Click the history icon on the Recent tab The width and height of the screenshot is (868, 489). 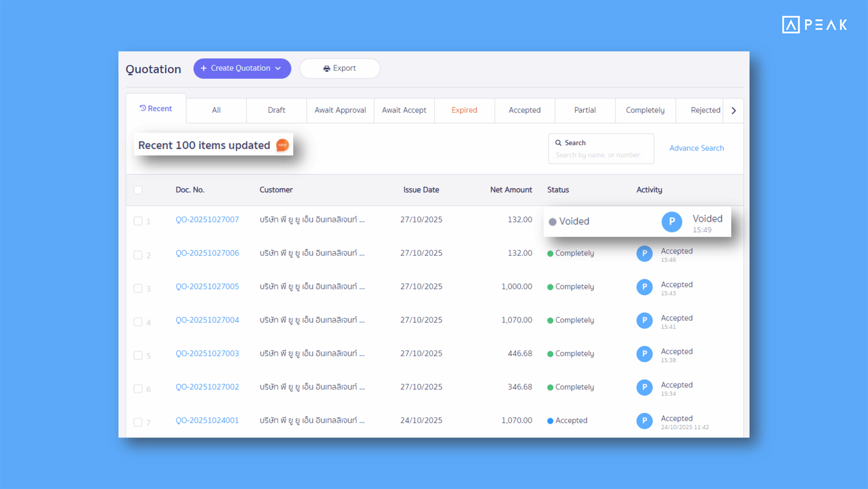[143, 108]
